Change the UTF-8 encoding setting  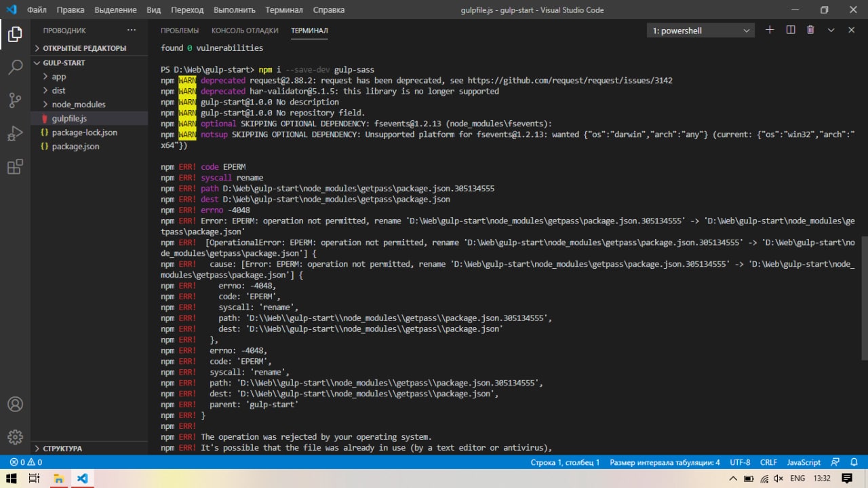(740, 462)
